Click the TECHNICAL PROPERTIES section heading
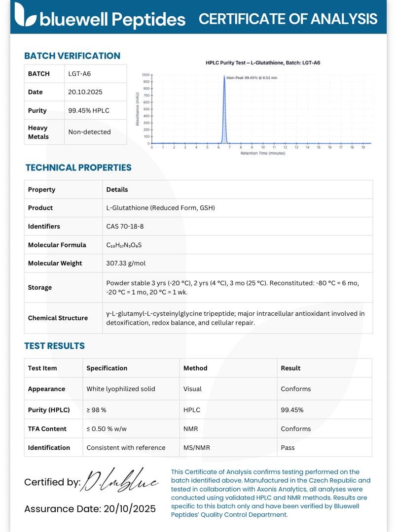397x532 pixels. coord(78,167)
